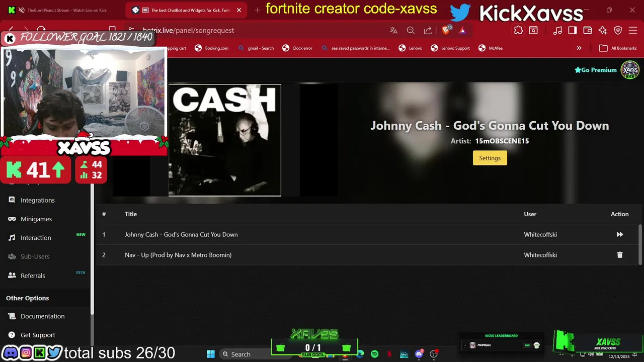
Task: Click the page translate icon in address bar
Action: click(x=393, y=31)
